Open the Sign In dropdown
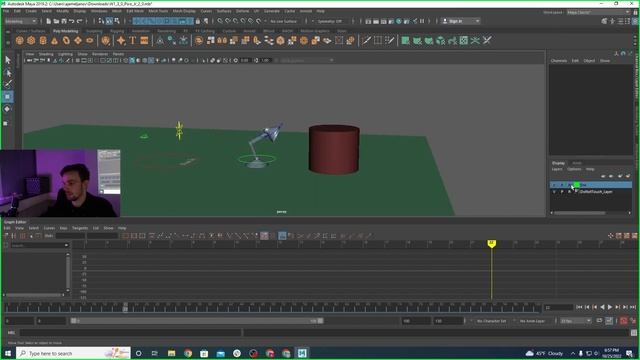Image resolution: width=640 pixels, height=360 pixels. pos(461,21)
